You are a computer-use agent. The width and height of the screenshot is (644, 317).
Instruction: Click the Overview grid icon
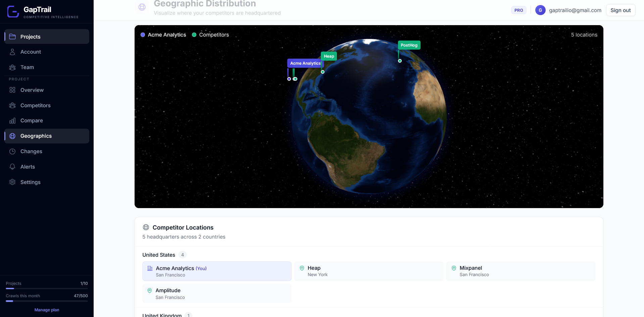12,90
